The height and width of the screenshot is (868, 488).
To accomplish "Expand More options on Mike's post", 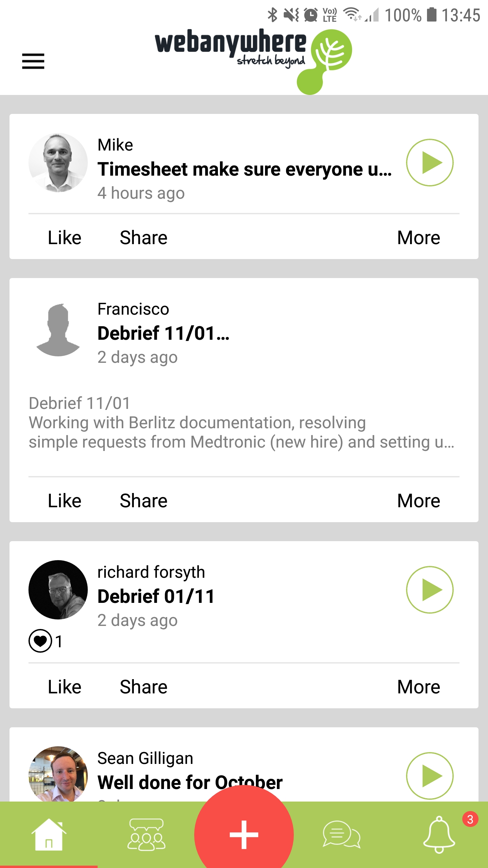I will 419,237.
